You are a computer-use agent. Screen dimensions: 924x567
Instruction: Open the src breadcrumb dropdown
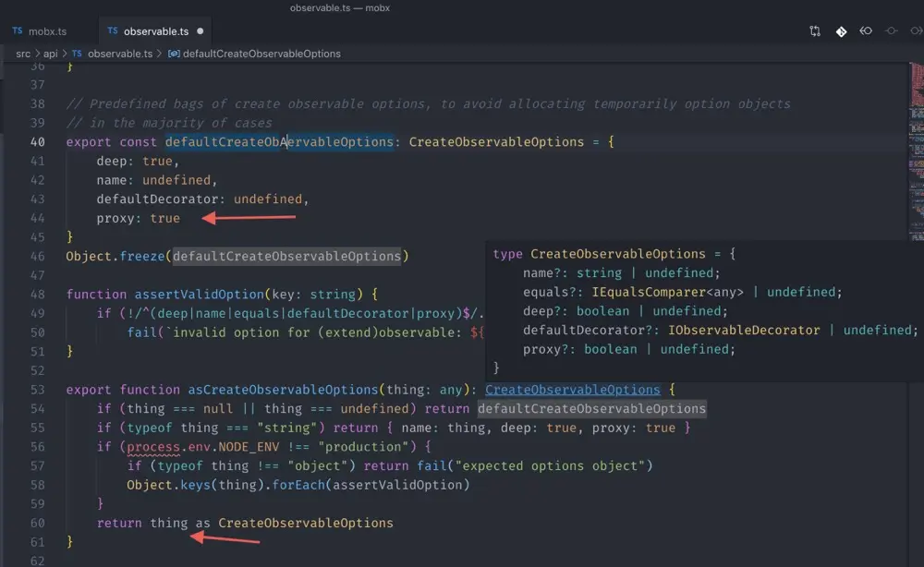tap(23, 54)
